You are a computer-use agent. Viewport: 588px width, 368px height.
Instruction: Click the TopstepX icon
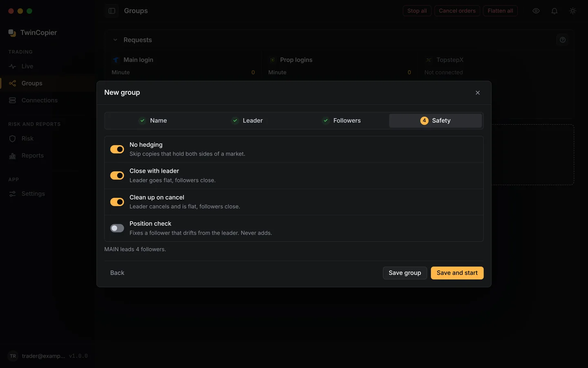428,60
